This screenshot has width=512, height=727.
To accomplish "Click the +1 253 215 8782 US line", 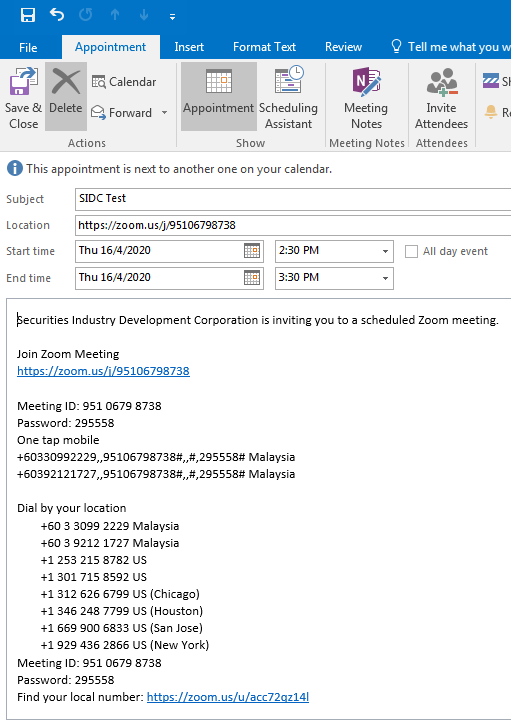I will click(94, 560).
